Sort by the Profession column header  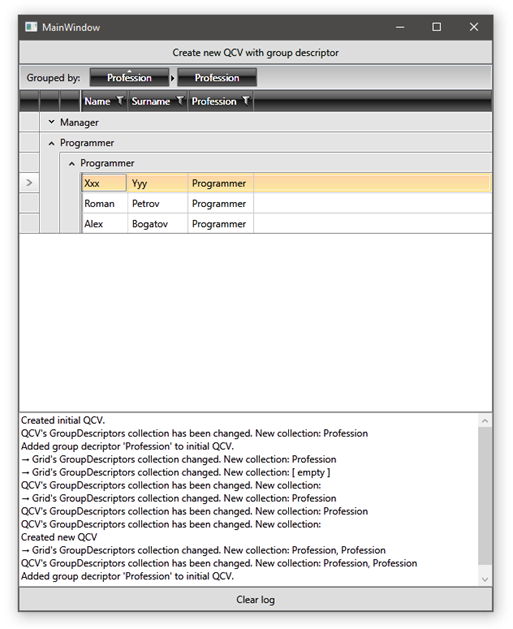(x=214, y=101)
